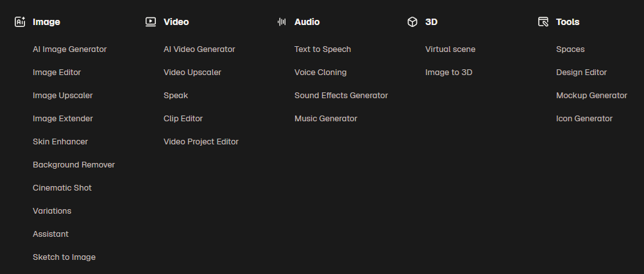Select Virtual scene under 3D
The height and width of the screenshot is (274, 644).
point(450,49)
